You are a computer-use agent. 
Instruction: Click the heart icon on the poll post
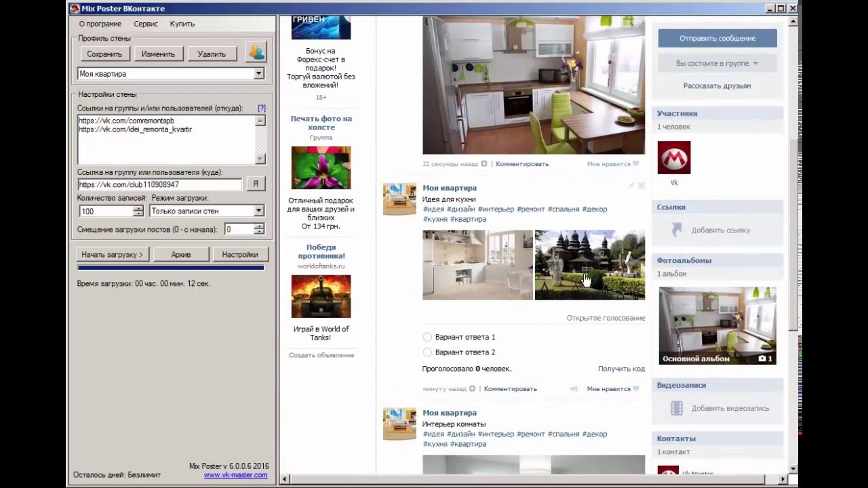(x=636, y=389)
